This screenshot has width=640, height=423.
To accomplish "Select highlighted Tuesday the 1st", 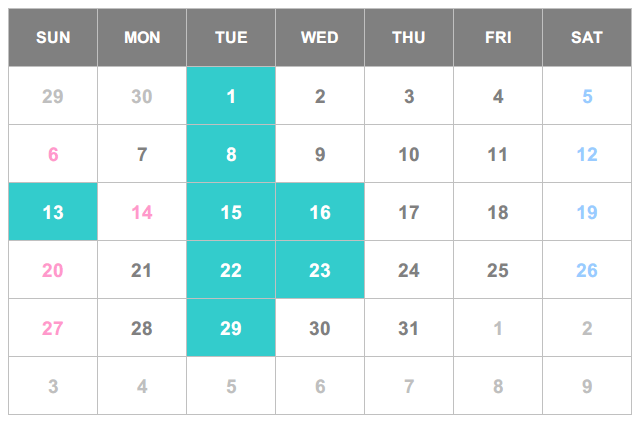I will (231, 96).
